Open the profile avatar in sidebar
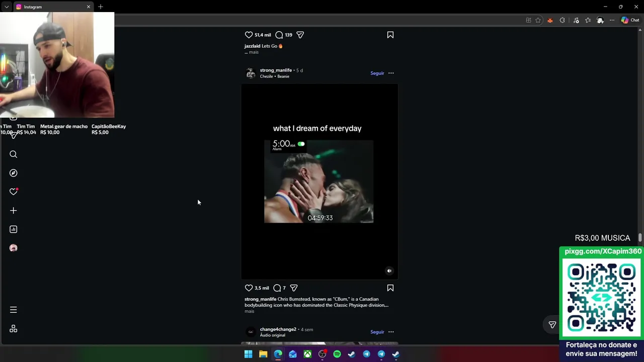This screenshot has height=362, width=644. pos(14,248)
